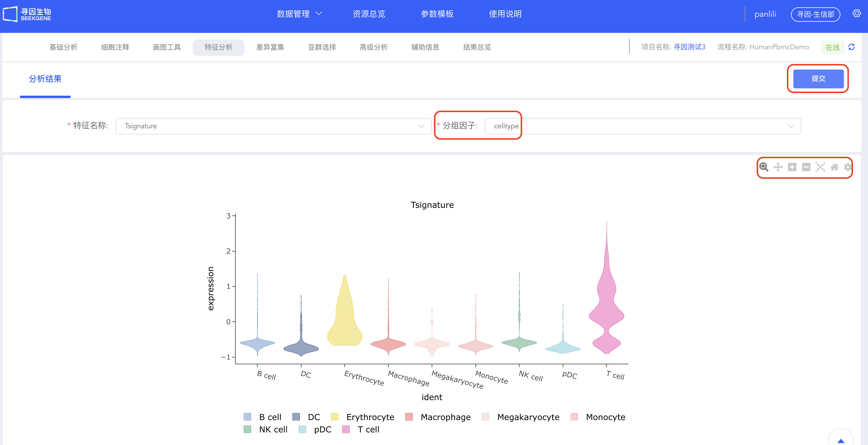This screenshot has width=868, height=445.
Task: Click the panlili username
Action: point(765,14)
